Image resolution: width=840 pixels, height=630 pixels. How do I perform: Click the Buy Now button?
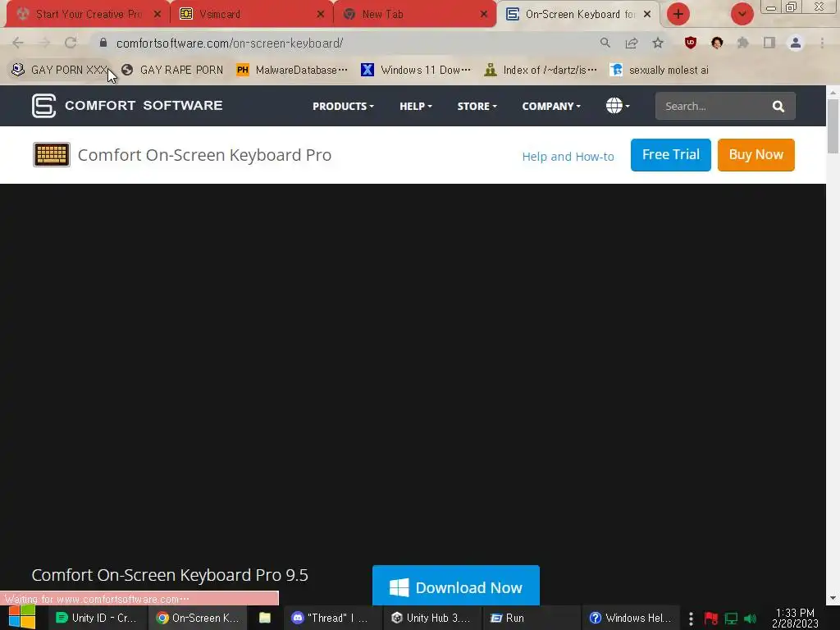tap(756, 155)
